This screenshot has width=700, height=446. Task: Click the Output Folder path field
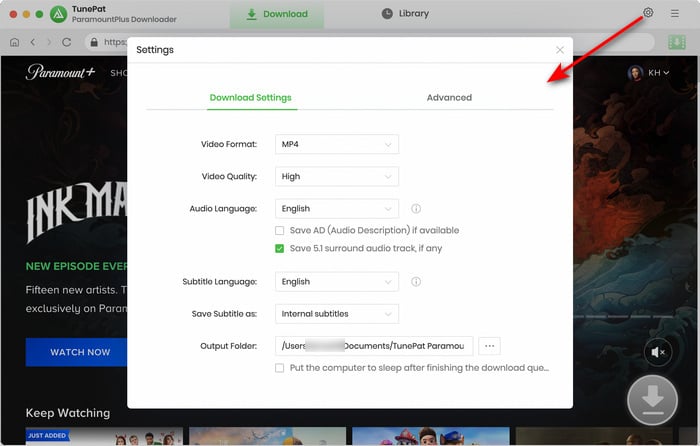point(374,346)
